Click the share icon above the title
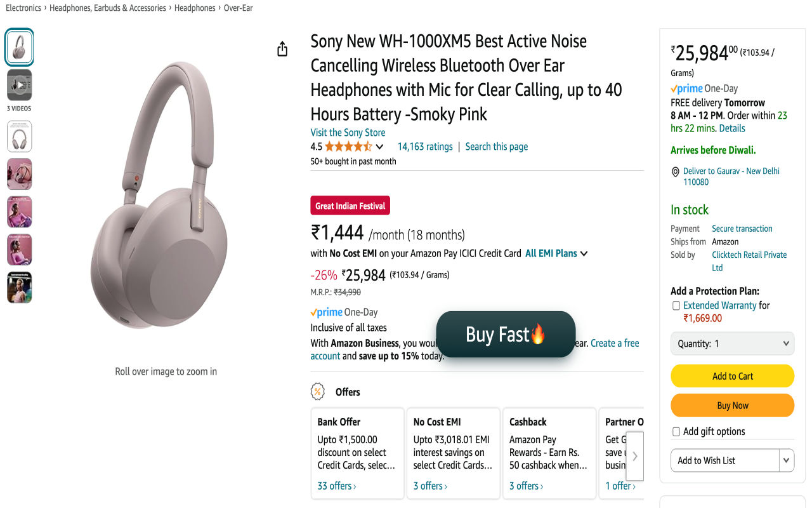The image size is (812, 508). (x=282, y=48)
